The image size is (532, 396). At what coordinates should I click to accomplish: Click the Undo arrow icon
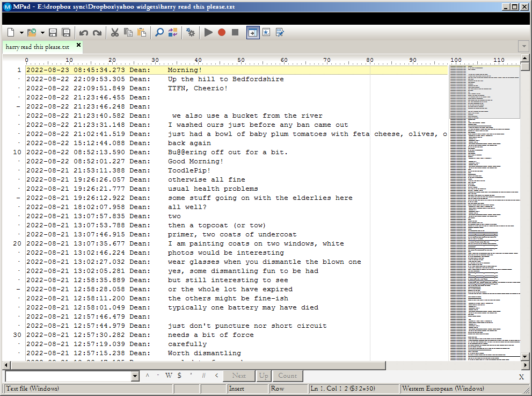(x=84, y=33)
